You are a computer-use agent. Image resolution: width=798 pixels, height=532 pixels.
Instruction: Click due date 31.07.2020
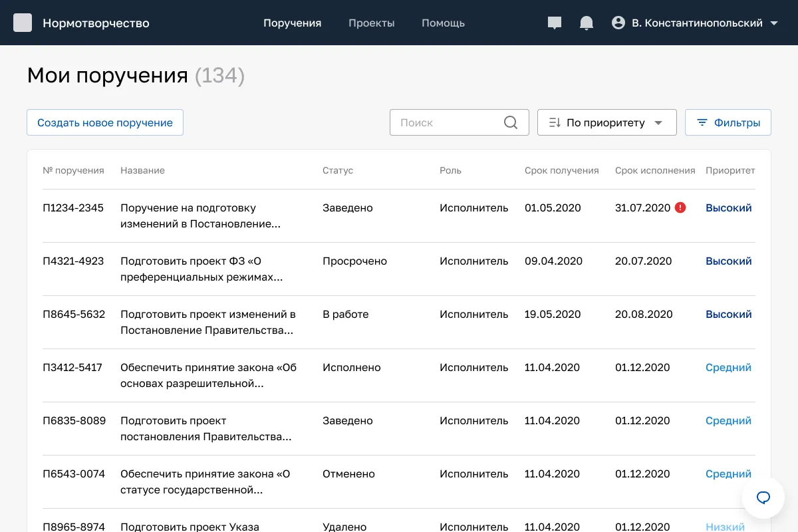tap(642, 207)
